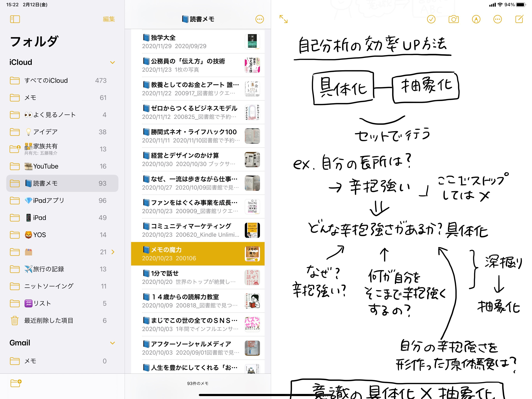Open the アイデア folder
Viewport: 532px width, 399px height.
pos(62,132)
